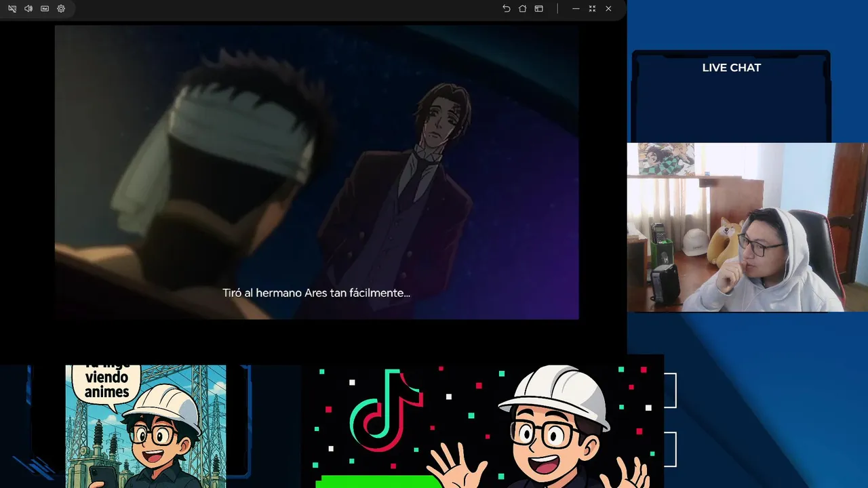Click the subtitle 'Tiró al hermano Ares tan fácilmente...'
Screen dimensions: 868x488
tap(317, 293)
